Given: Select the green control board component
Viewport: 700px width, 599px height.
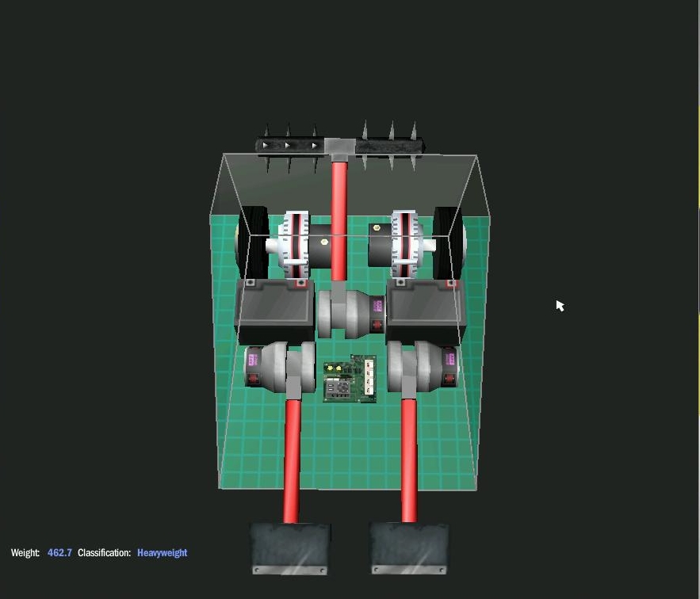Looking at the screenshot, I should (x=350, y=379).
